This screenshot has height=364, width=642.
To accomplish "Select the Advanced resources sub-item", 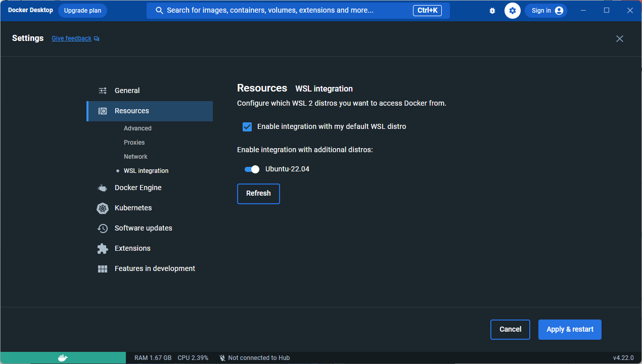I will [x=137, y=128].
